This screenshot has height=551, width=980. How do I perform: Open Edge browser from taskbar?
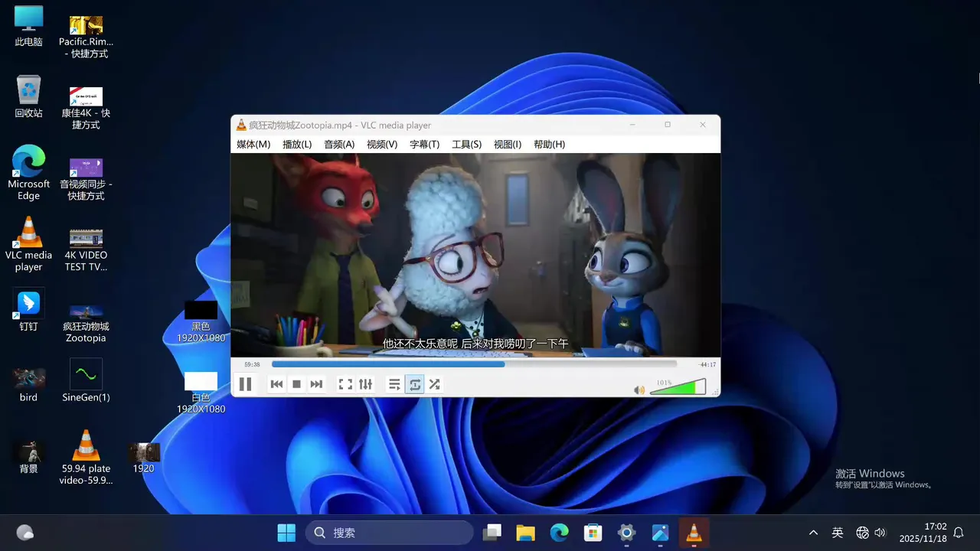pyautogui.click(x=559, y=533)
